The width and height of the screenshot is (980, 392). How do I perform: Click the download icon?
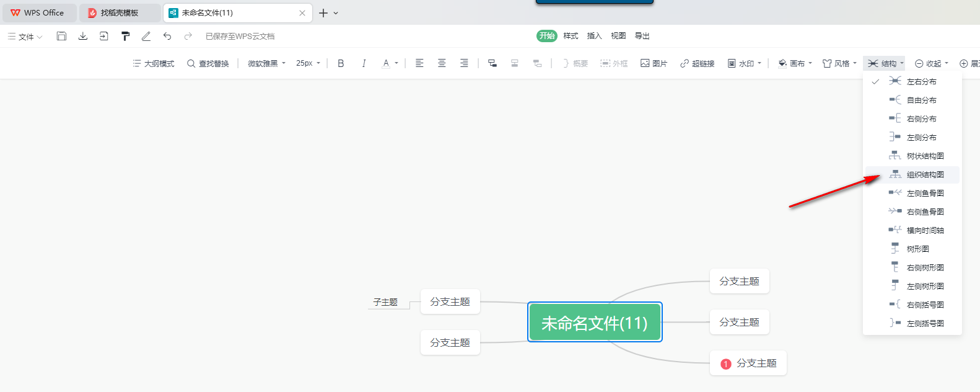[x=82, y=36]
